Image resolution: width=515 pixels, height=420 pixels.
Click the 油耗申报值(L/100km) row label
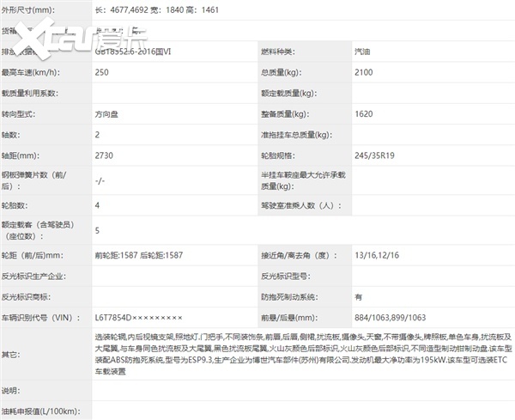(x=41, y=410)
